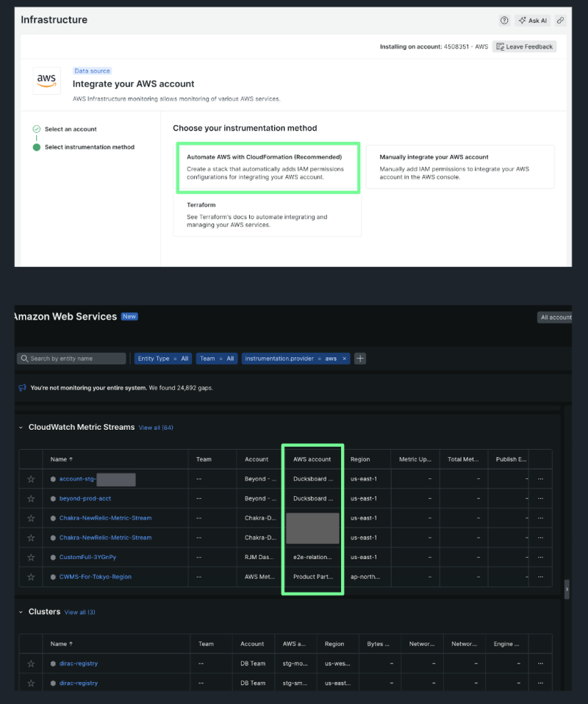Click the magnifier icon in the search field
The image size is (588, 704).
click(25, 358)
